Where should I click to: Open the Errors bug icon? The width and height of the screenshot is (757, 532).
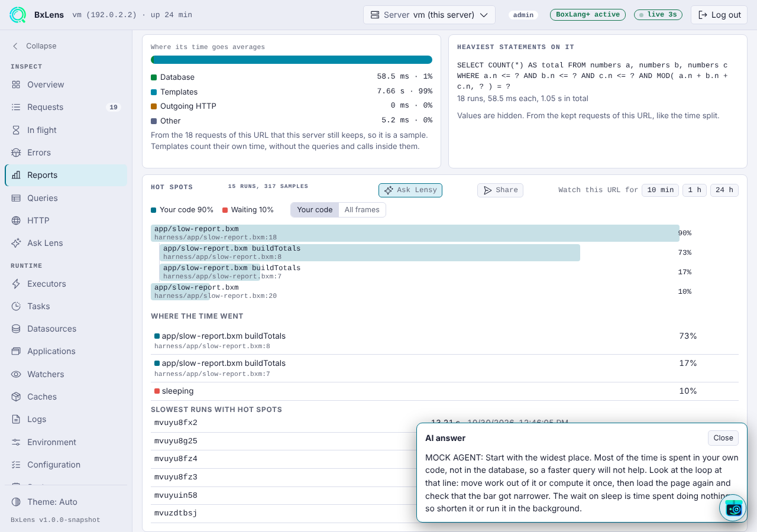pyautogui.click(x=16, y=153)
